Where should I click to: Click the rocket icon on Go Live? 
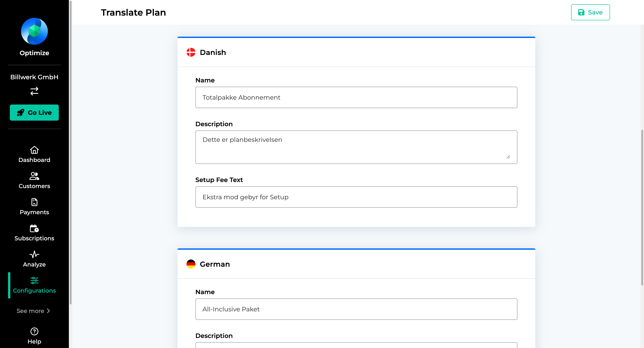pos(21,113)
